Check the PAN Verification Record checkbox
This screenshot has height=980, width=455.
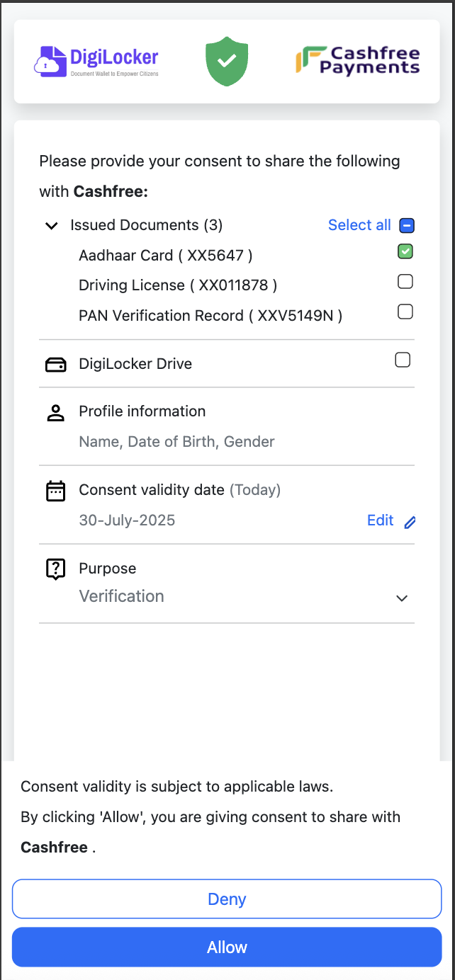(405, 312)
